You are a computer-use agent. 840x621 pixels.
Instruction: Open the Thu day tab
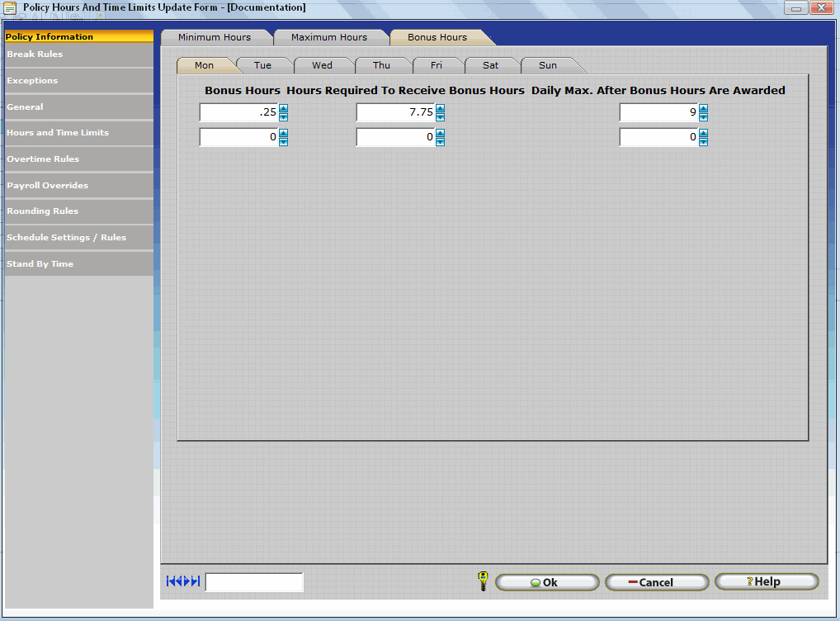click(381, 65)
